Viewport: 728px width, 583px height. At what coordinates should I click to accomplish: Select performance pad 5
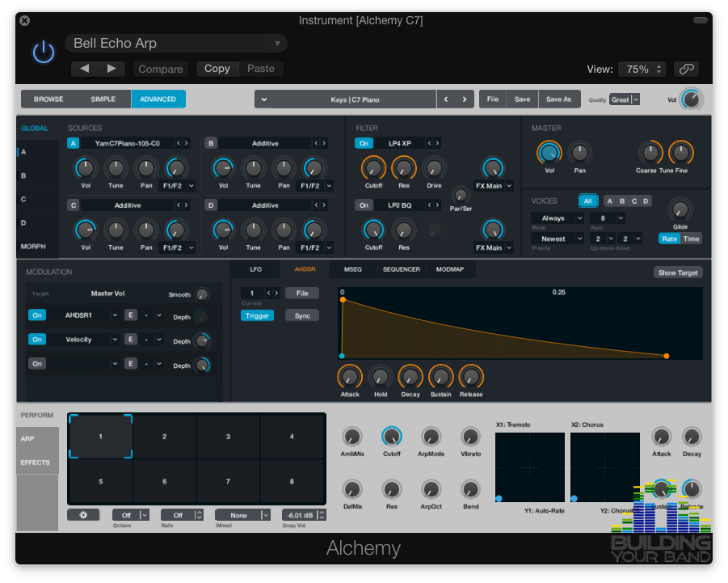[101, 481]
